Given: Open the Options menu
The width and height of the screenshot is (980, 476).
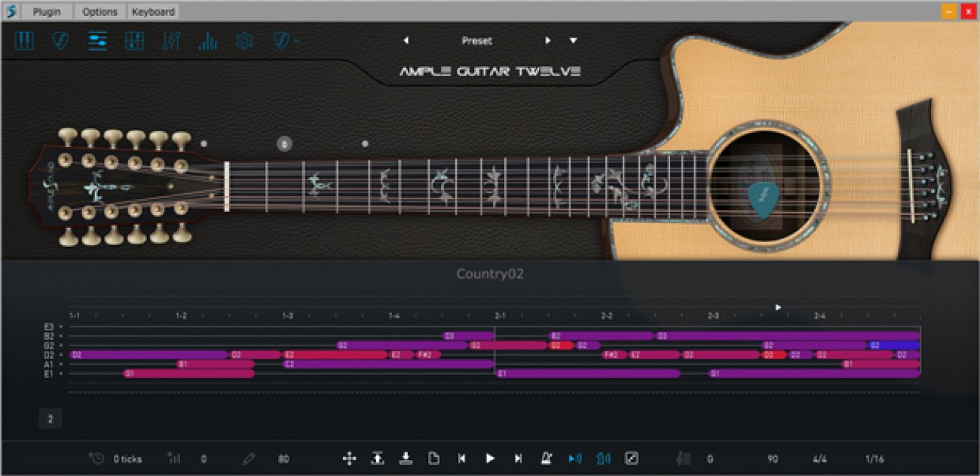Looking at the screenshot, I should (x=100, y=11).
